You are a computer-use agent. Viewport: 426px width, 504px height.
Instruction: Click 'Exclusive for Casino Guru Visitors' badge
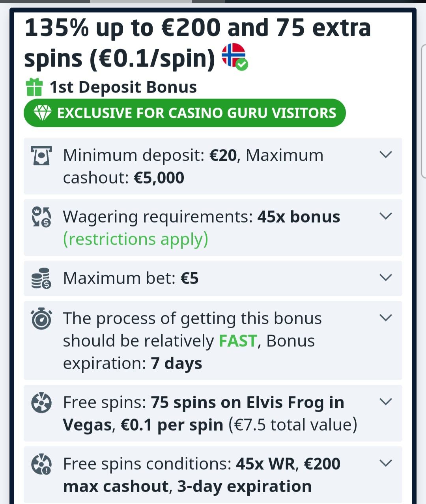click(185, 113)
